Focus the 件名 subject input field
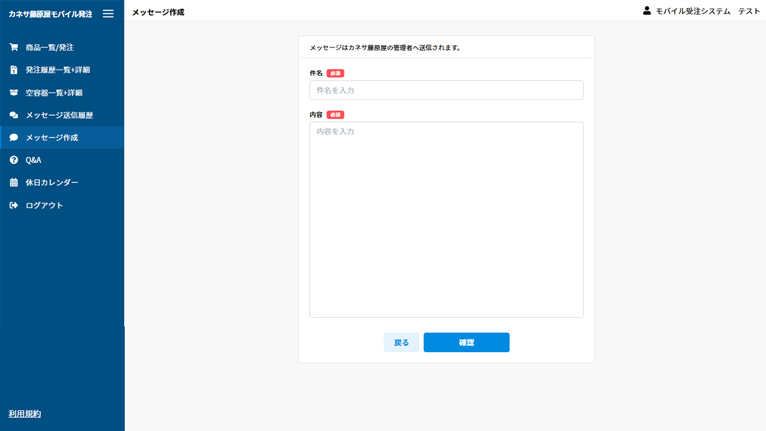Image resolution: width=766 pixels, height=431 pixels. (x=446, y=90)
